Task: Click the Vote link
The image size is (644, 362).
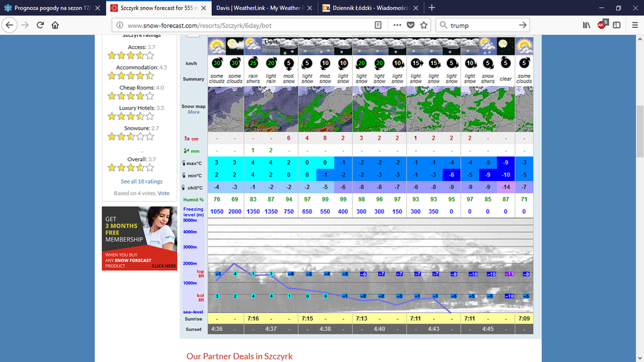Action: (x=164, y=193)
